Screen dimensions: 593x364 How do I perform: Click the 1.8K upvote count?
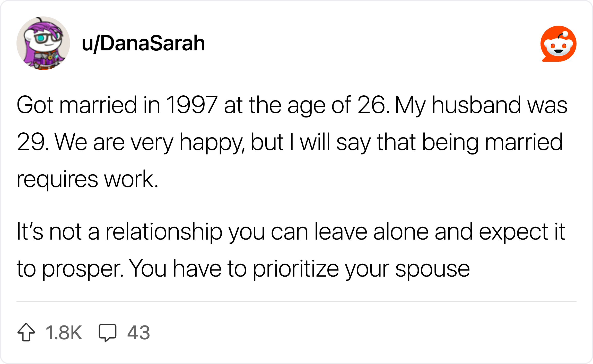[x=64, y=333]
